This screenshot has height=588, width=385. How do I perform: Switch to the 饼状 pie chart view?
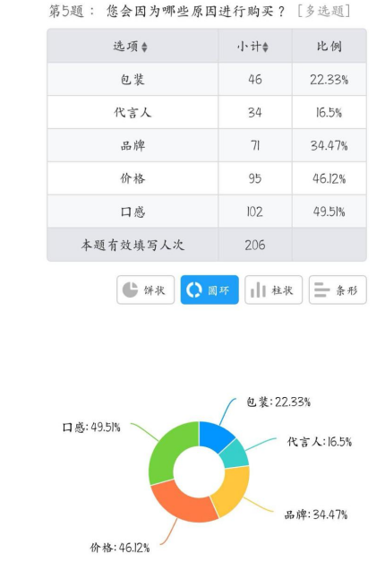145,290
